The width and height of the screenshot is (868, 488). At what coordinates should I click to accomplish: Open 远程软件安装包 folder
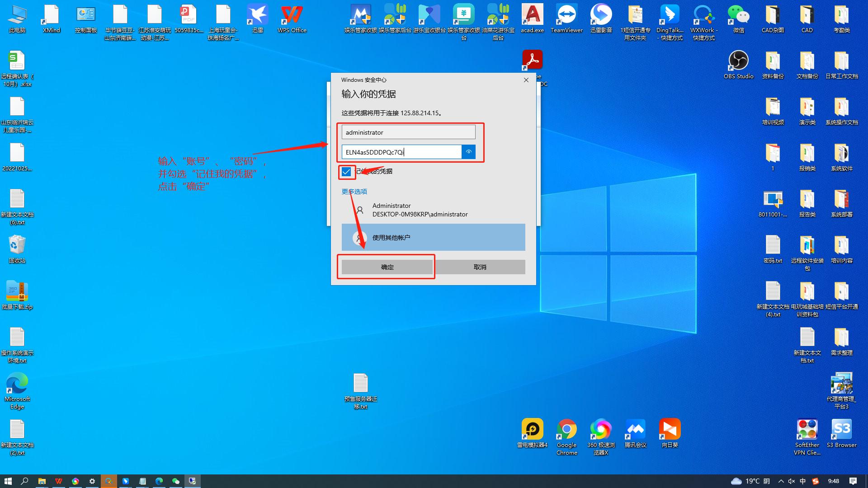(807, 253)
